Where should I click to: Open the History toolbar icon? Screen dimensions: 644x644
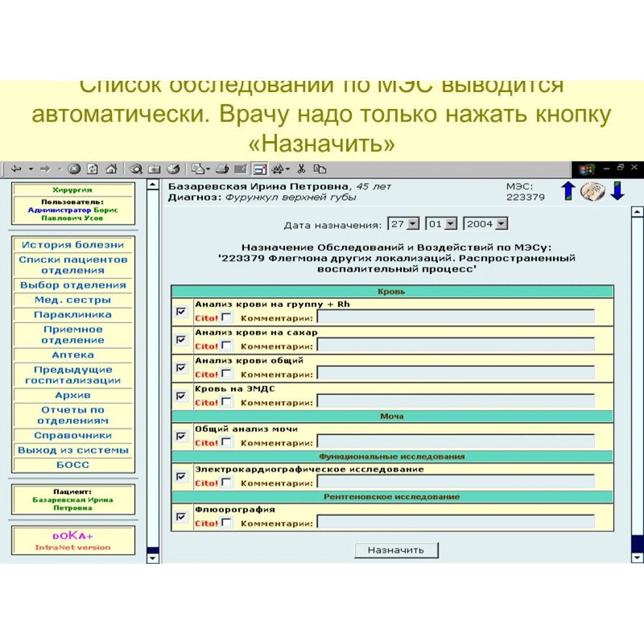coord(173,169)
